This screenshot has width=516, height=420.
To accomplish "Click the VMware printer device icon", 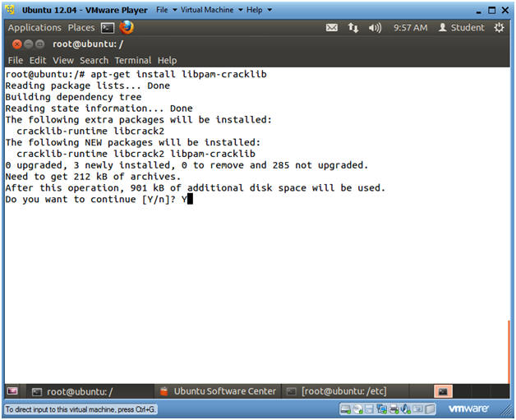I will click(394, 409).
